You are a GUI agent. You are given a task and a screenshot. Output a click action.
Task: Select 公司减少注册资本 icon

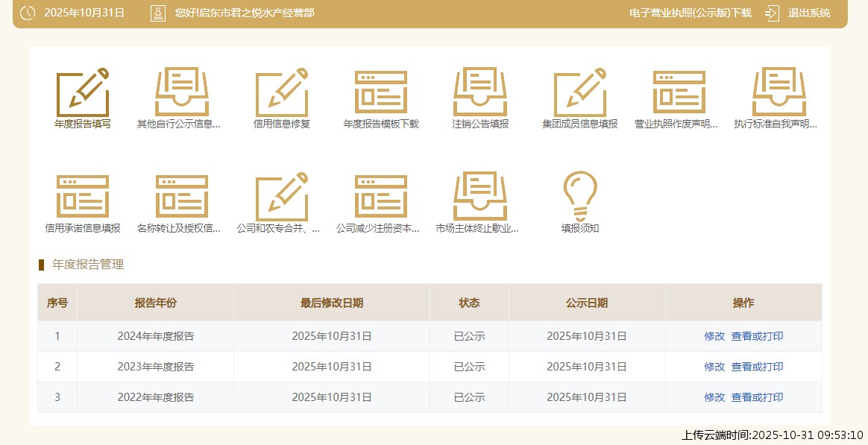[x=381, y=197]
